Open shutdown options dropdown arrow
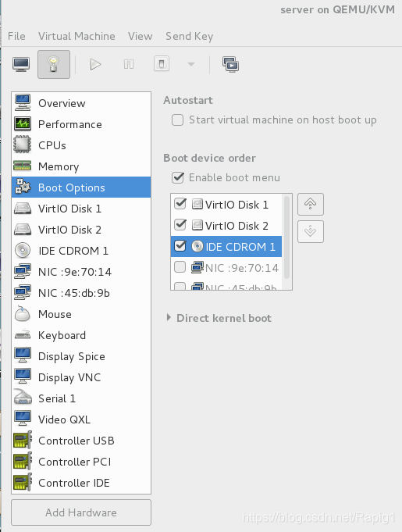The height and width of the screenshot is (532, 402). click(191, 64)
